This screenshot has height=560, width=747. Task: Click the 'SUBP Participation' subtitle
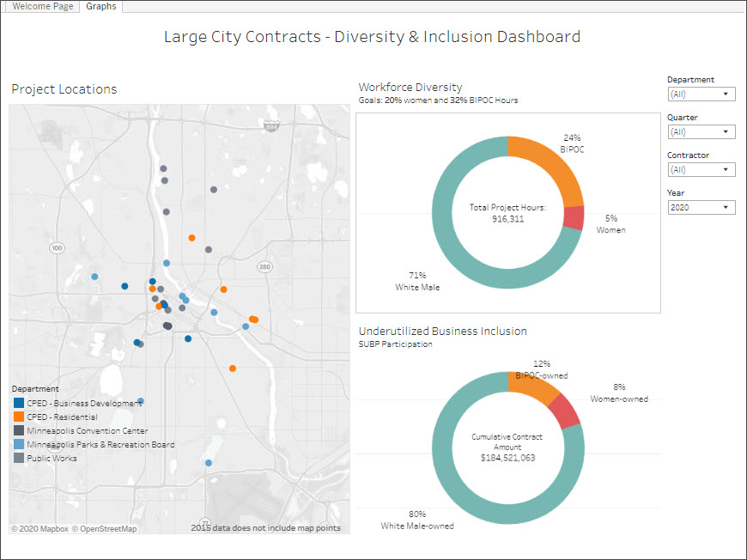click(x=396, y=344)
